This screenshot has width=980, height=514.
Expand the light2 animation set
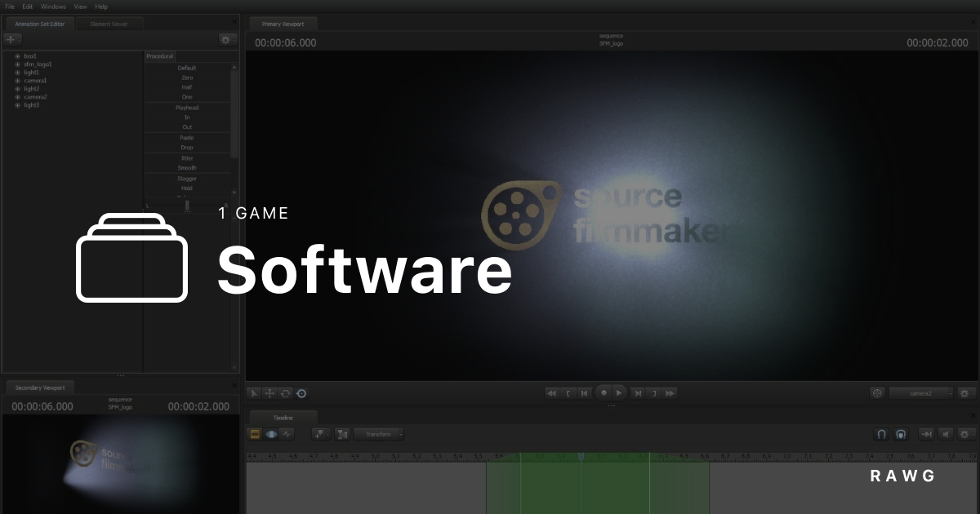17,89
